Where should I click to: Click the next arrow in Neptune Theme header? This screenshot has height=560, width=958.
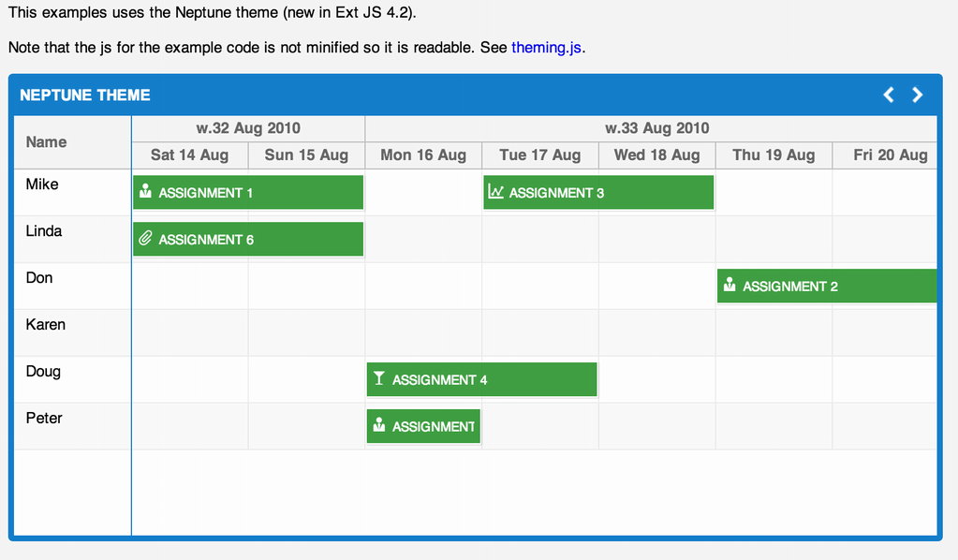pos(917,95)
